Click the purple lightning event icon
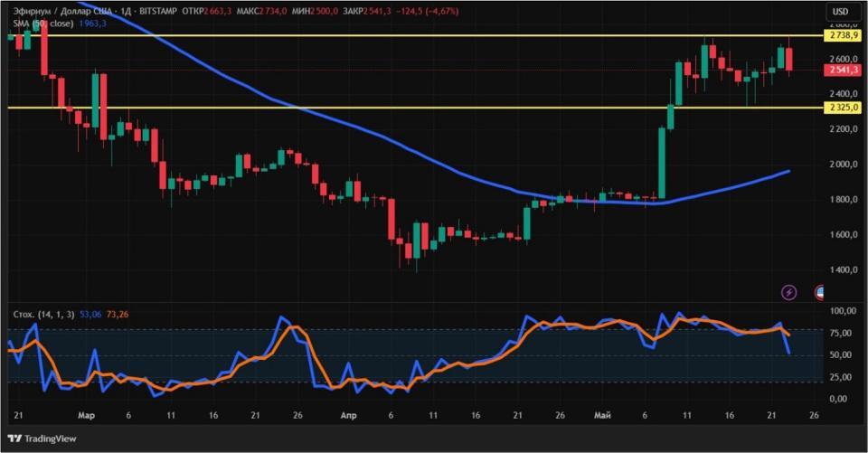This screenshot has height=453, width=868. click(x=788, y=292)
